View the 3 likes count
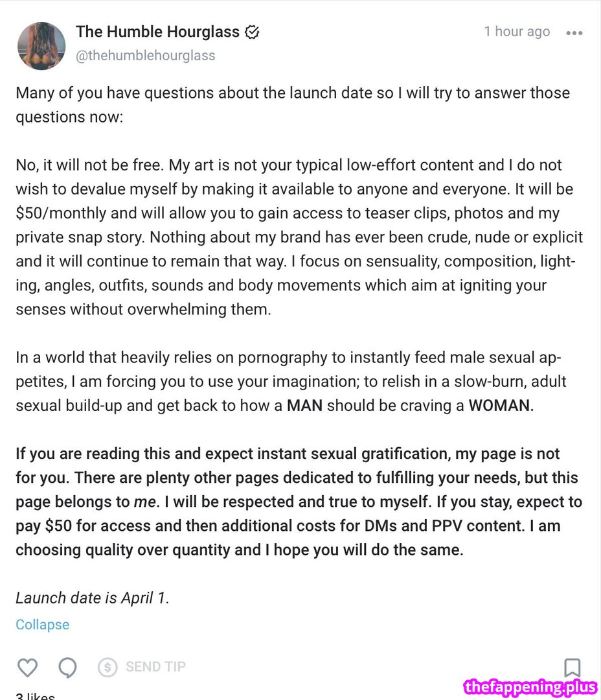This screenshot has height=700, width=601. 35,696
